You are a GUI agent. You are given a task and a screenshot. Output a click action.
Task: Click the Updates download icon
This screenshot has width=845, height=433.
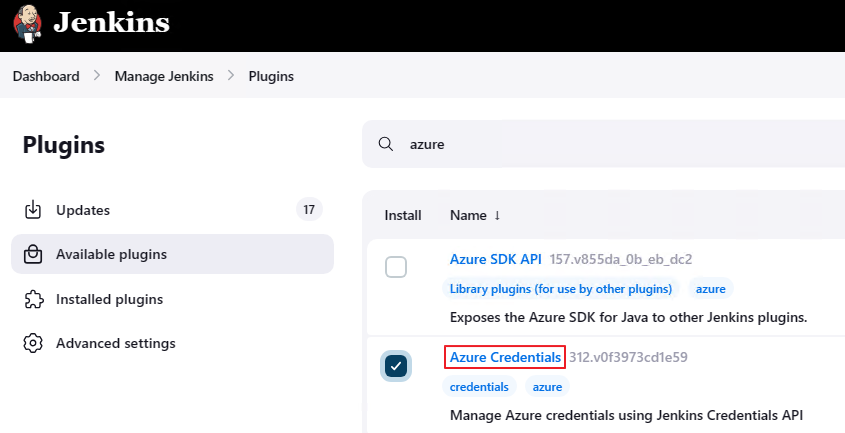point(33,210)
